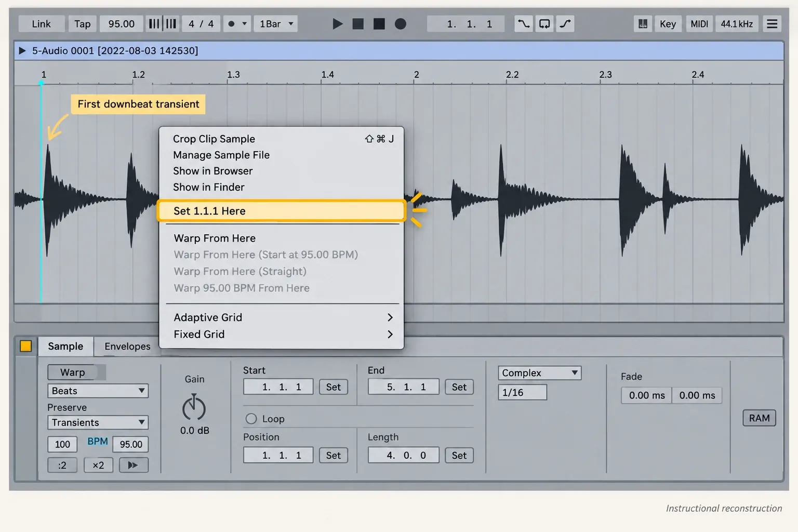798x532 pixels.
Task: Click the Start position field
Action: click(x=278, y=387)
